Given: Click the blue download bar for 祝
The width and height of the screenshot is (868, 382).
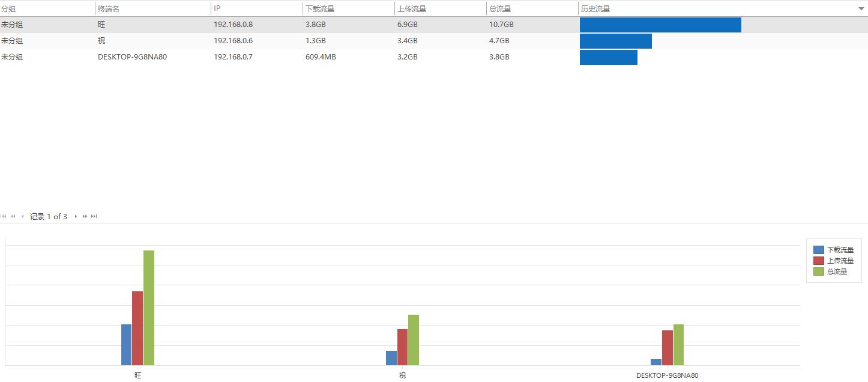Looking at the screenshot, I should pos(391,358).
